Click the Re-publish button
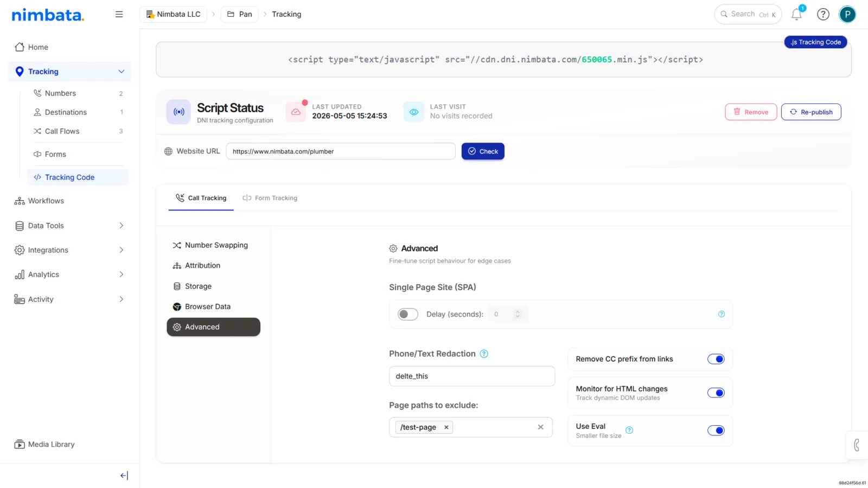The image size is (868, 488). click(x=811, y=112)
